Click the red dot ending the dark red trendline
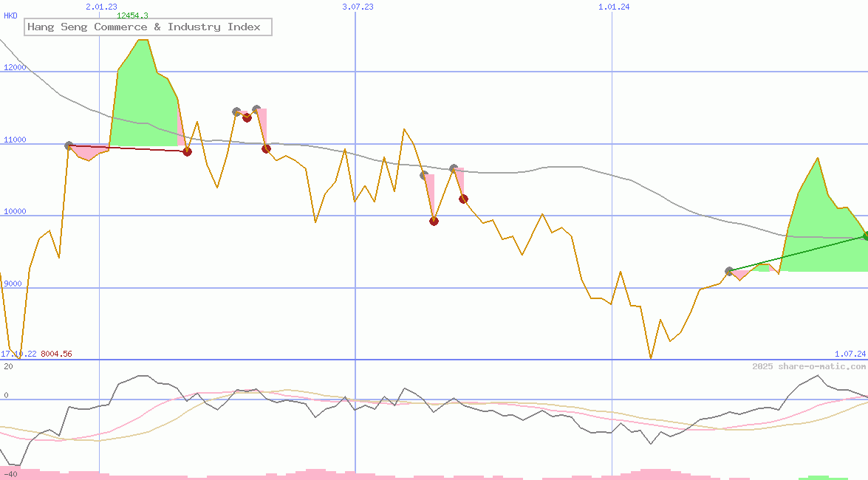 pos(187,151)
